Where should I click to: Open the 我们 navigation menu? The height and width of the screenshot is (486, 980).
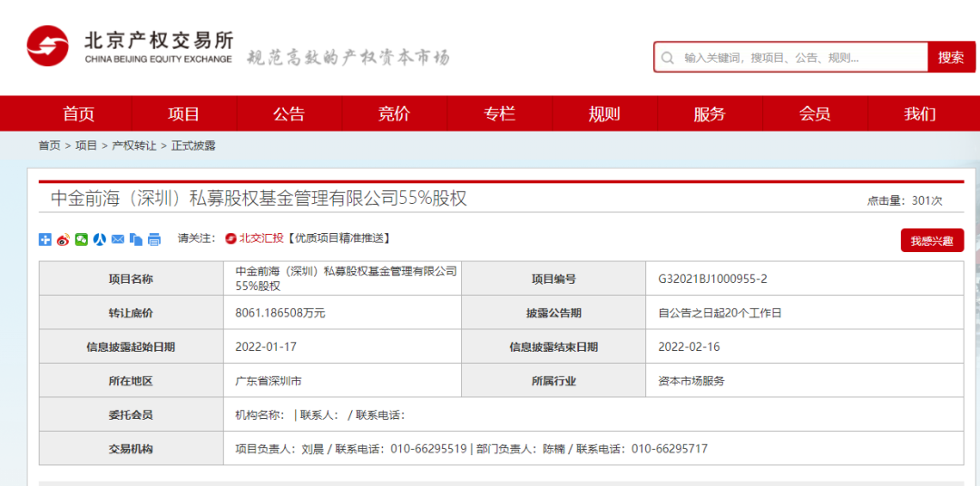click(x=919, y=113)
